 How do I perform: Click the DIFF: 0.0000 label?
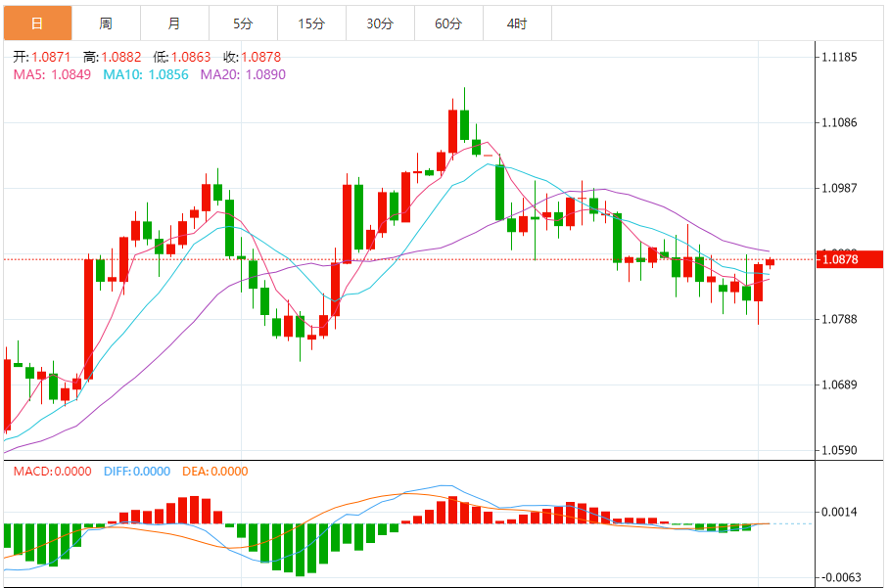pos(137,472)
